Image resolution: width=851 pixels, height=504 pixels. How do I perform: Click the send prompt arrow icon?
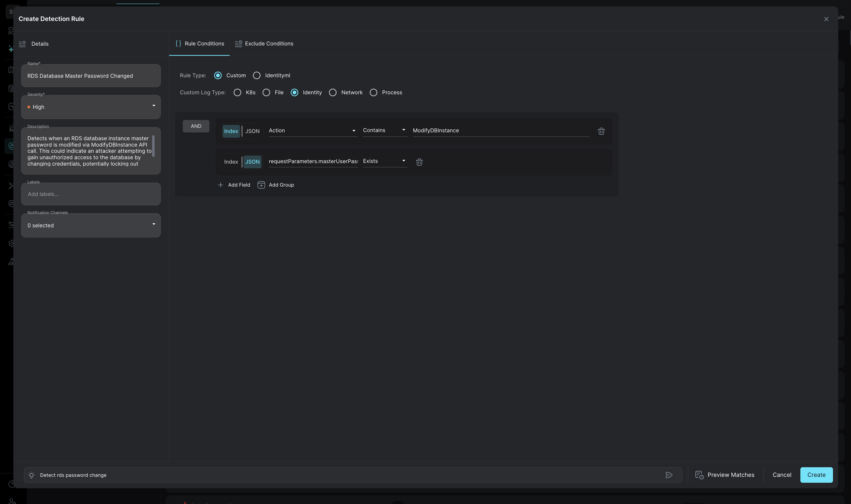click(669, 475)
